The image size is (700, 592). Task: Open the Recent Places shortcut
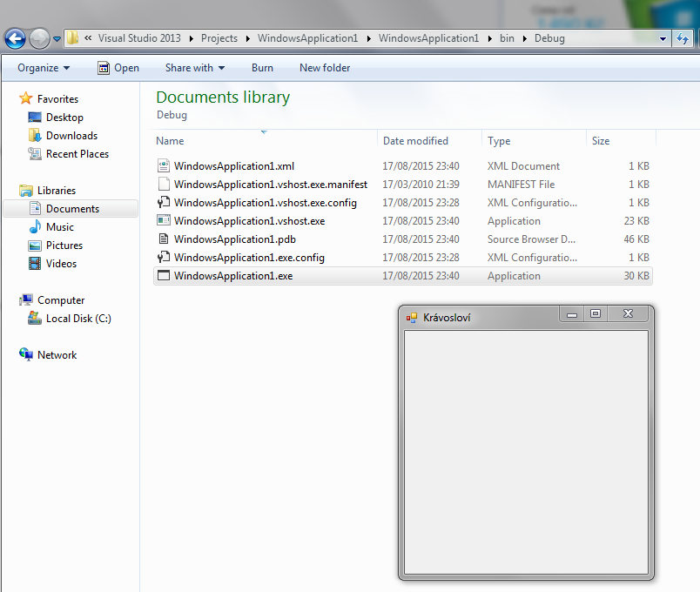pos(77,154)
